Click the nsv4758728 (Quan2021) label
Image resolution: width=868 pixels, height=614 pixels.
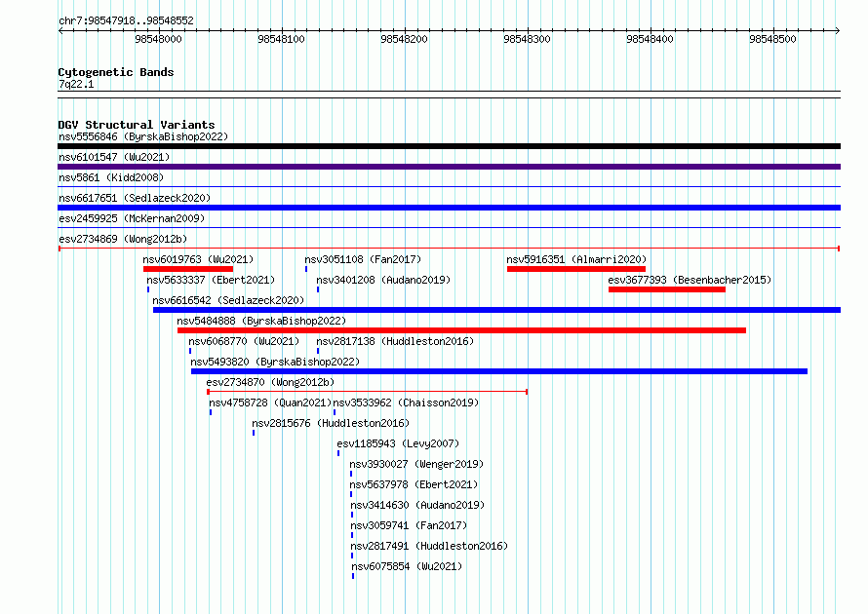(x=270, y=403)
